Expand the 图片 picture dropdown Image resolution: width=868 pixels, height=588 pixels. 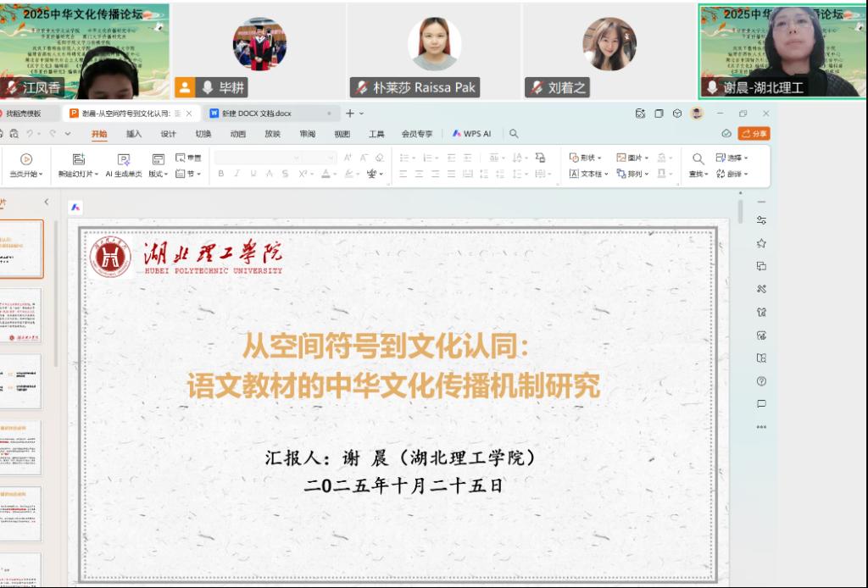point(632,158)
